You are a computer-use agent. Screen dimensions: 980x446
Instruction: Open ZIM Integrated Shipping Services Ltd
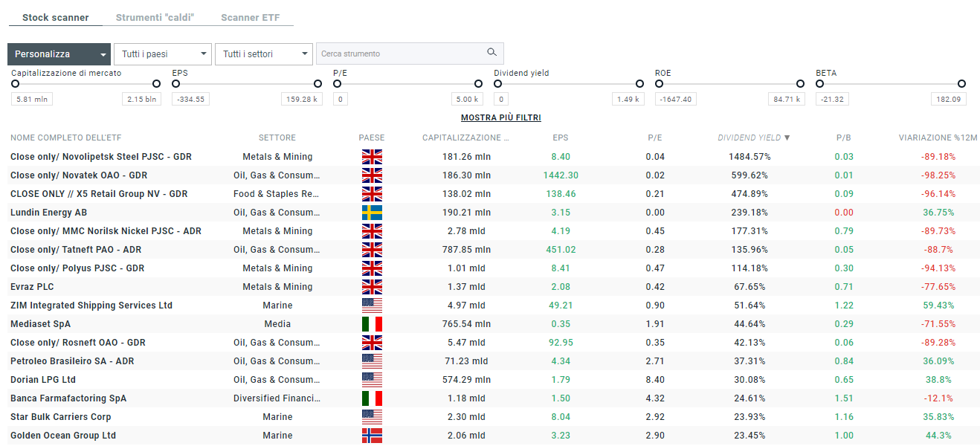pos(91,306)
